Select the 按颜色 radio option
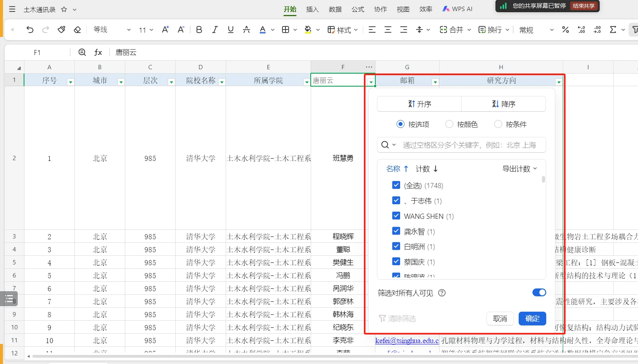This screenshot has height=364, width=638. pos(449,124)
